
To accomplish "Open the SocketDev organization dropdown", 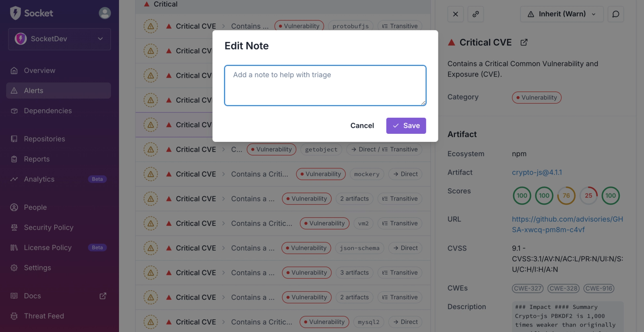I will click(59, 39).
